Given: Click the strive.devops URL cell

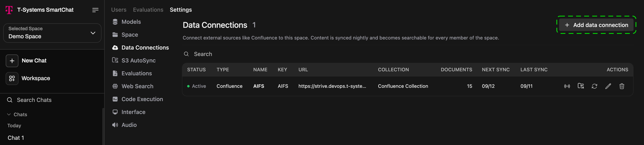Looking at the screenshot, I should point(332,86).
